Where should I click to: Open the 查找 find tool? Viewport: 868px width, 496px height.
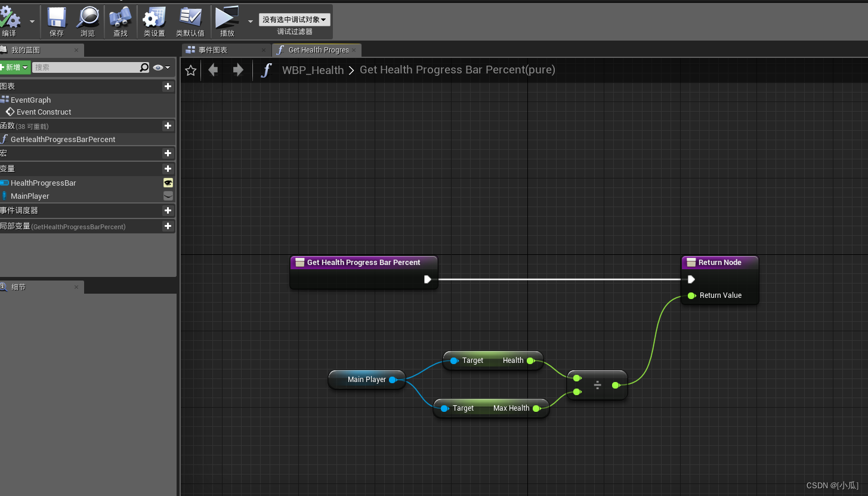(121, 22)
